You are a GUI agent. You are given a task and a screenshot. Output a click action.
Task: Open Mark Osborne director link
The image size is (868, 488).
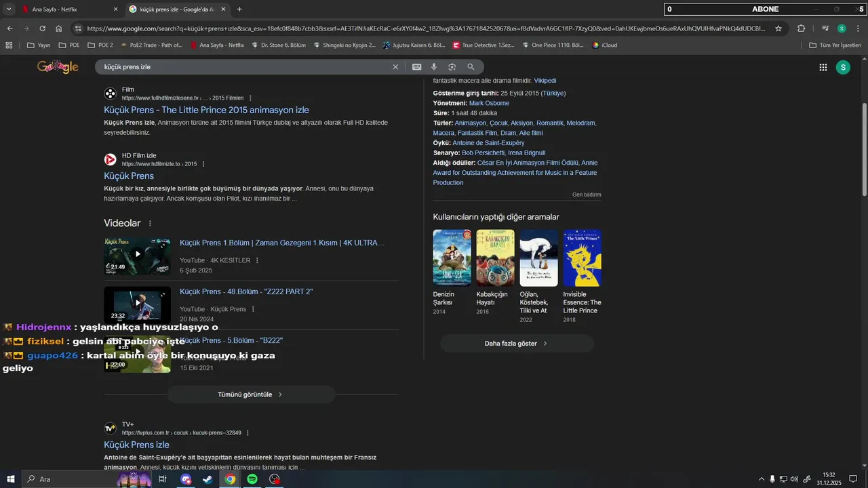tap(489, 103)
